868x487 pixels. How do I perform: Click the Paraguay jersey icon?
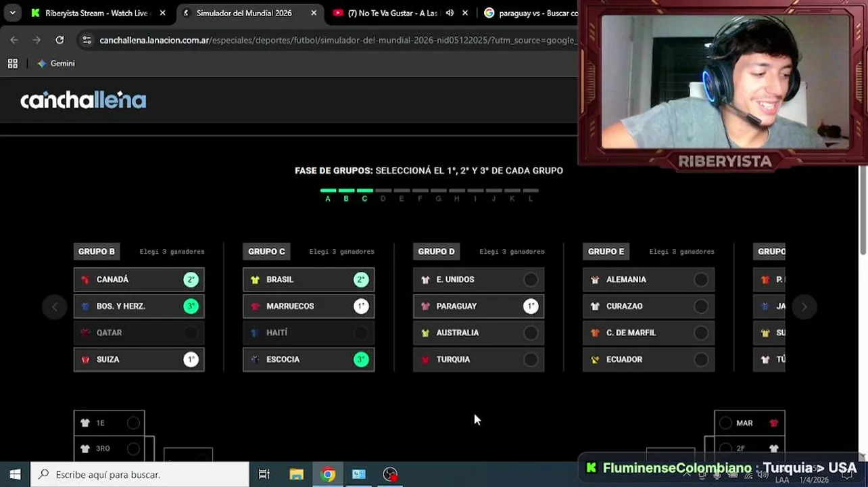pyautogui.click(x=425, y=306)
